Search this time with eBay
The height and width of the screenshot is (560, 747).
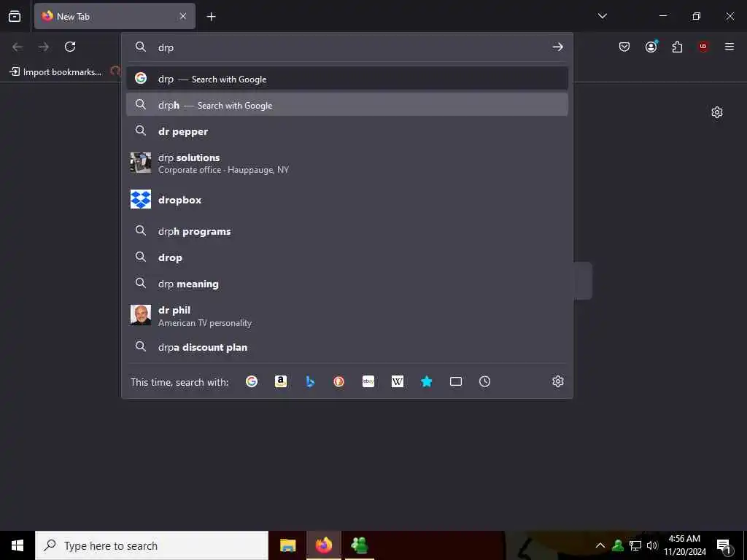coord(368,381)
